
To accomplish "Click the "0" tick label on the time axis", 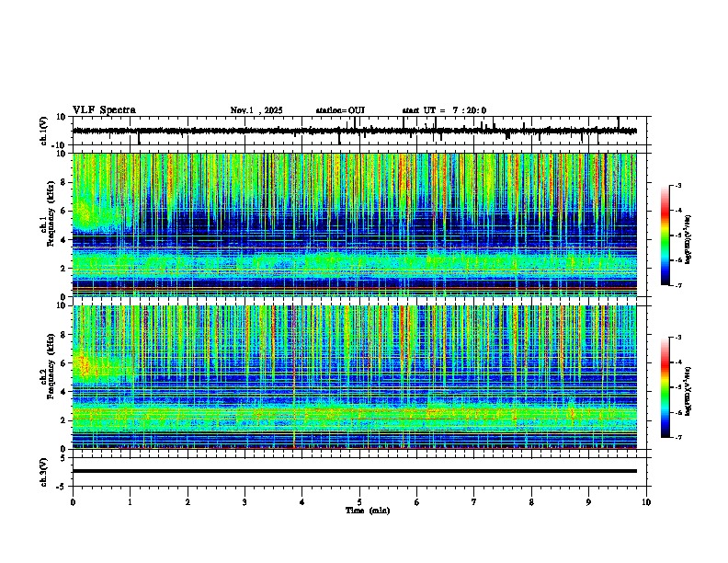I will coord(73,502).
